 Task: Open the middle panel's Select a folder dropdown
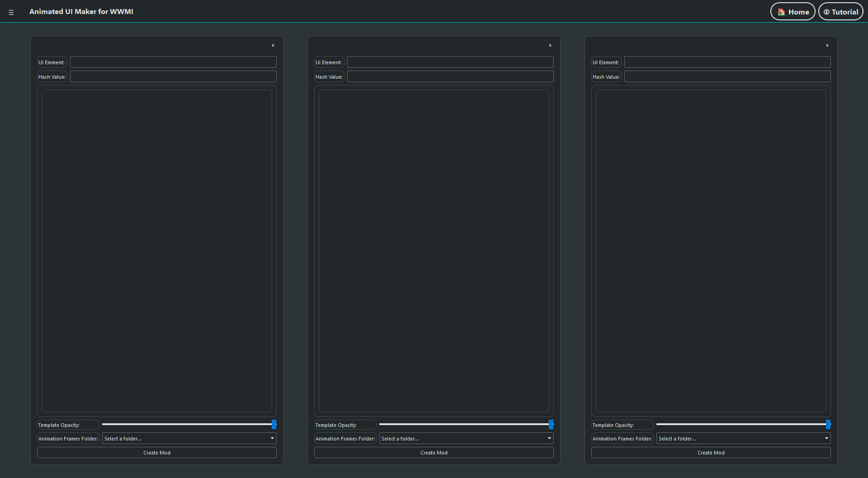coord(466,439)
